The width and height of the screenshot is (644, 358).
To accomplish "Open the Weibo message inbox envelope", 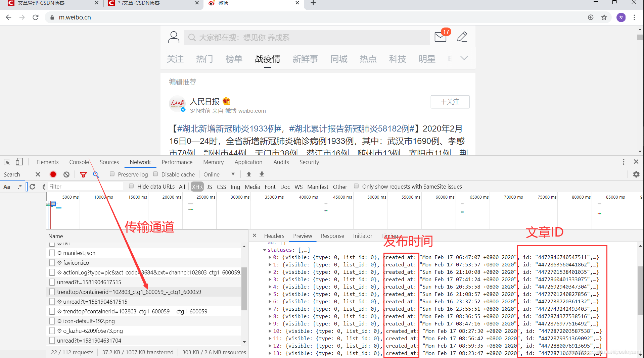I will pos(440,37).
